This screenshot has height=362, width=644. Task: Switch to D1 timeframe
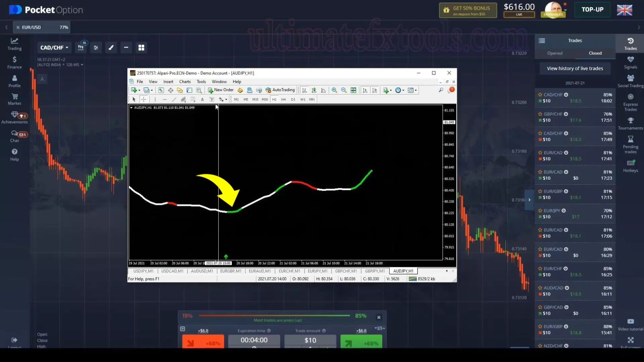coord(293,100)
